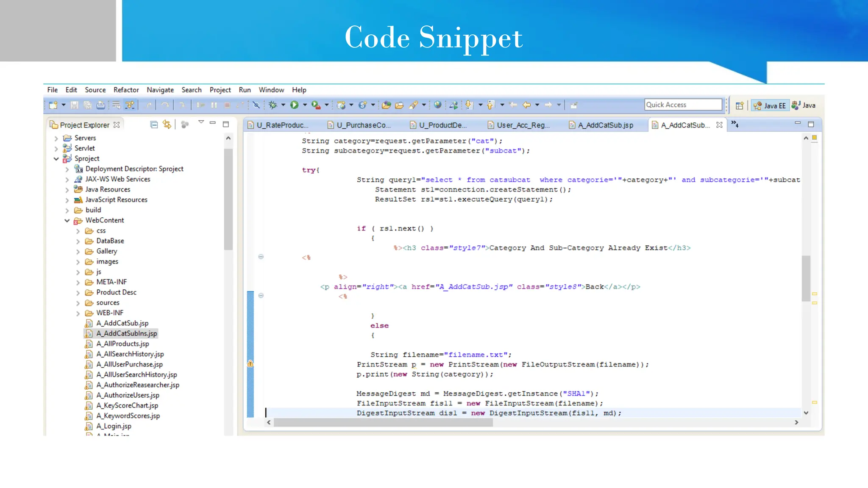This screenshot has height=488, width=868.
Task: Open the Project menu
Action: pyautogui.click(x=220, y=90)
